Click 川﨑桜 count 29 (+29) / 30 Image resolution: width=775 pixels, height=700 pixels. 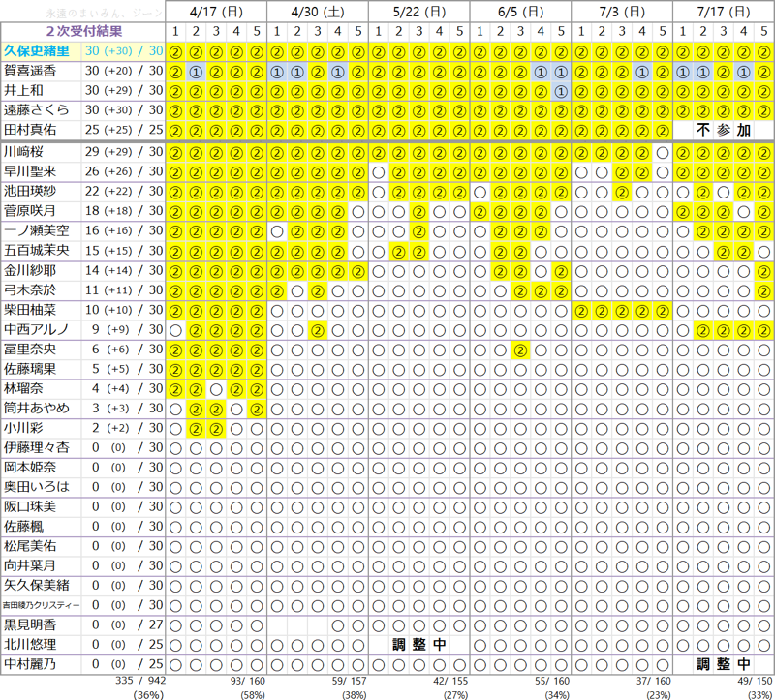point(124,152)
